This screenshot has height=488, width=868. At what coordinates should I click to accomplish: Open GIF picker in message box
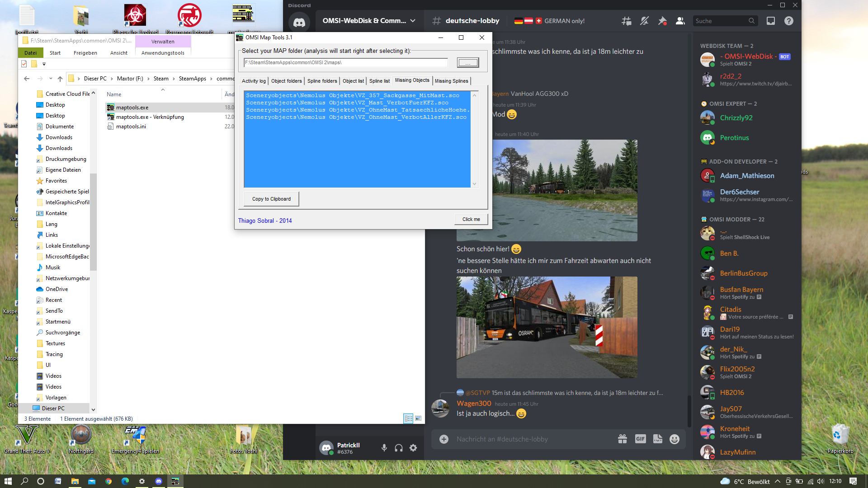640,439
